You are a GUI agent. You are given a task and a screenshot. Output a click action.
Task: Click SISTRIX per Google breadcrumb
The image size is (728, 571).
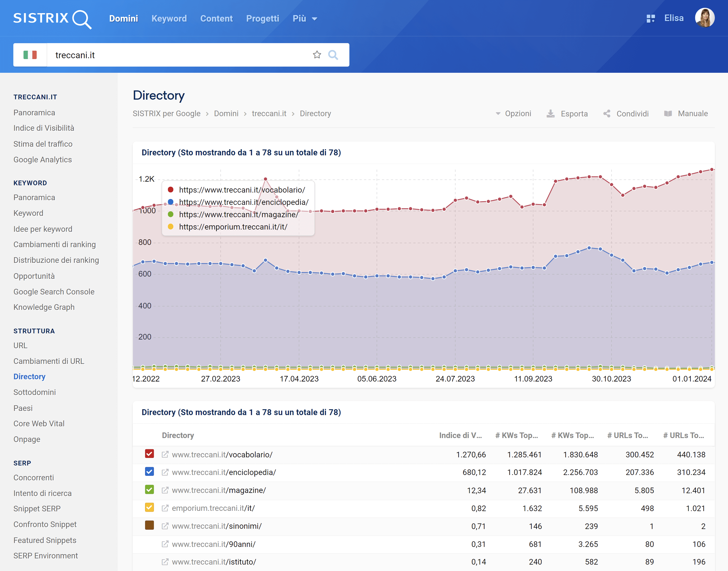(x=167, y=114)
